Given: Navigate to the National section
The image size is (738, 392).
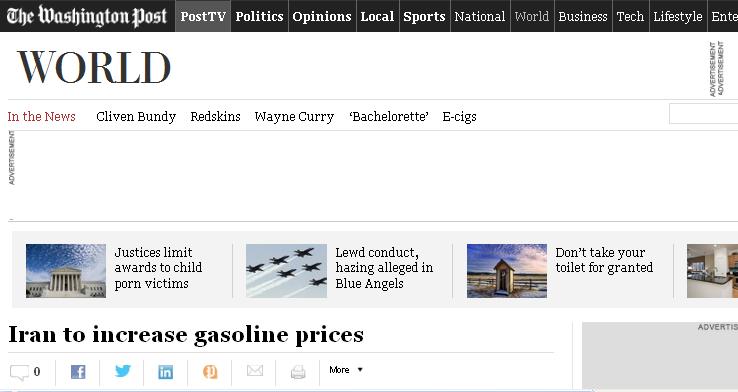Looking at the screenshot, I should tap(480, 16).
